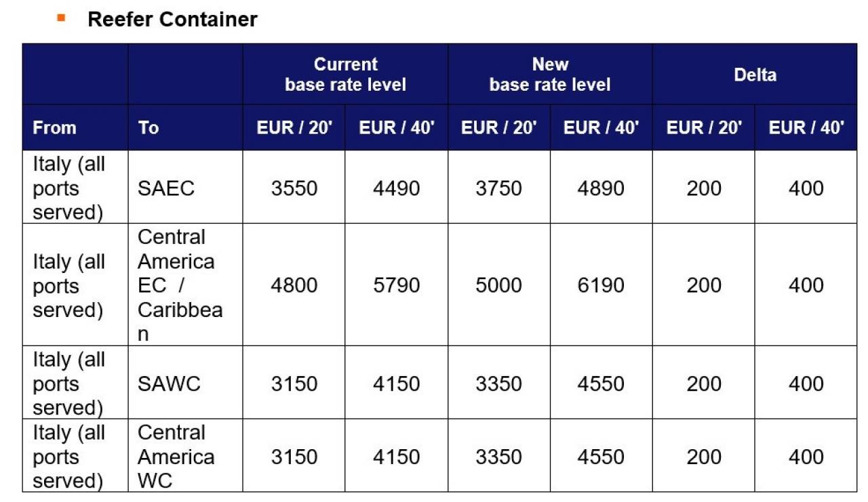Screen dimensions: 868x502
Task: Click the 4490 current rate cell
Action: tap(396, 188)
